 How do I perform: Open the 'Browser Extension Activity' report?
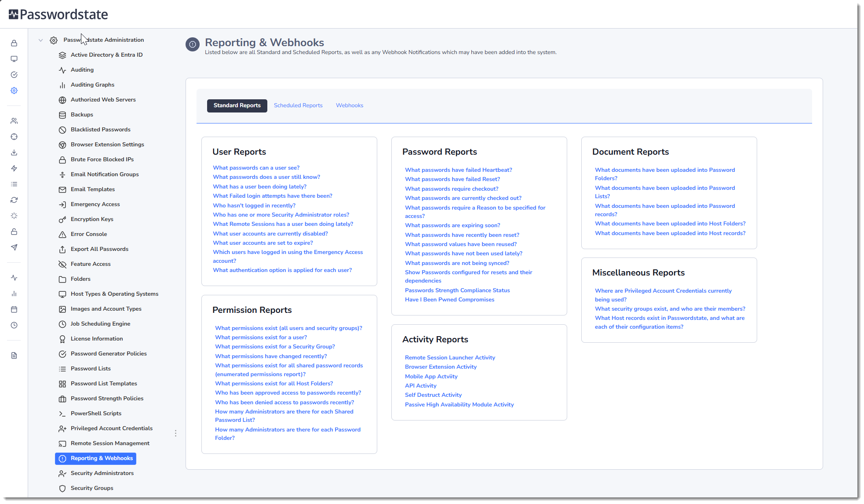(441, 367)
